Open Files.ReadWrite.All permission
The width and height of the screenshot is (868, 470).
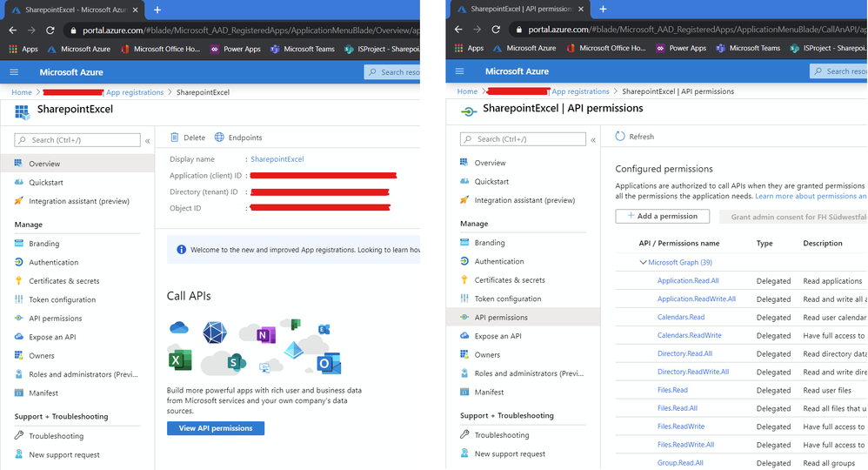pos(686,445)
